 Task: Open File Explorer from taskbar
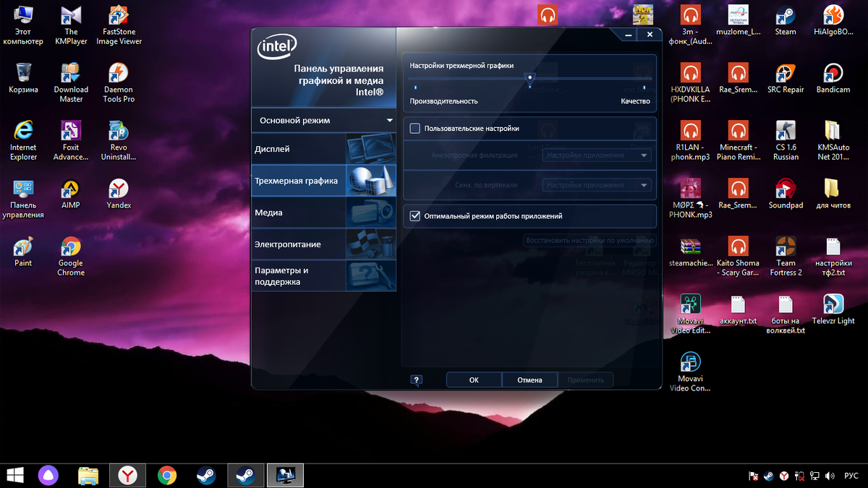click(x=88, y=475)
